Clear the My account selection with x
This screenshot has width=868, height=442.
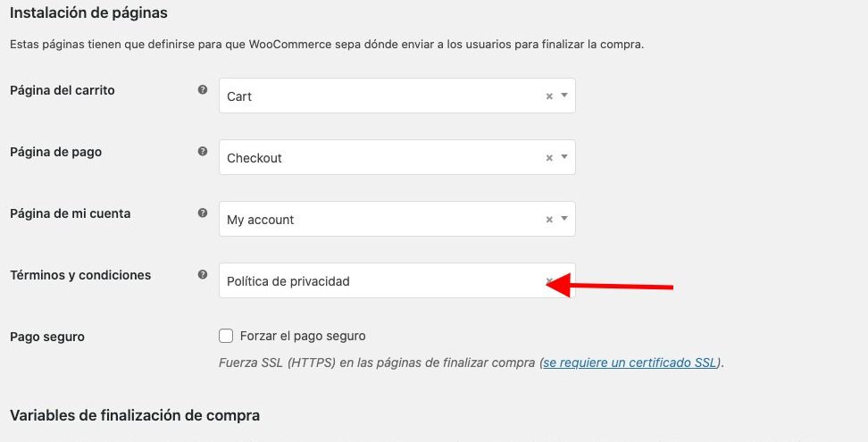549,220
